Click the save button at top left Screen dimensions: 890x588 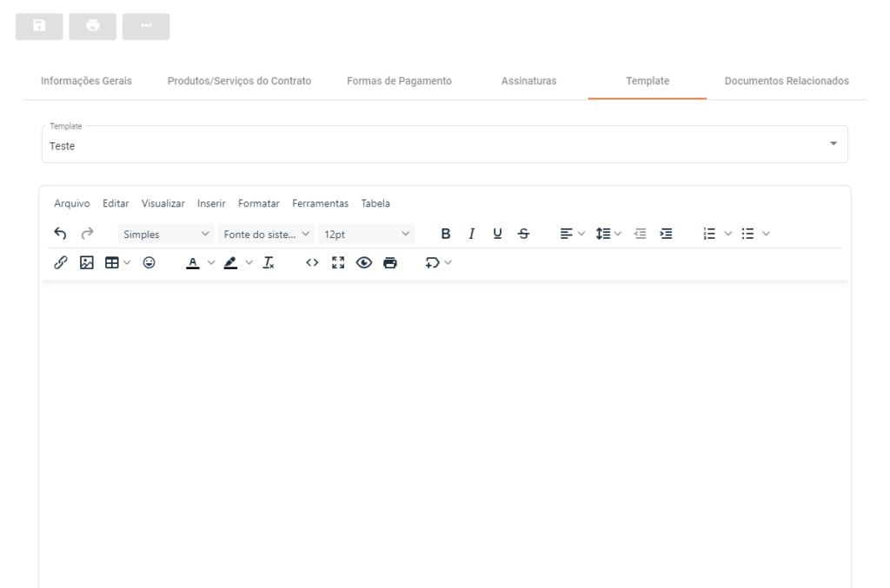click(39, 26)
